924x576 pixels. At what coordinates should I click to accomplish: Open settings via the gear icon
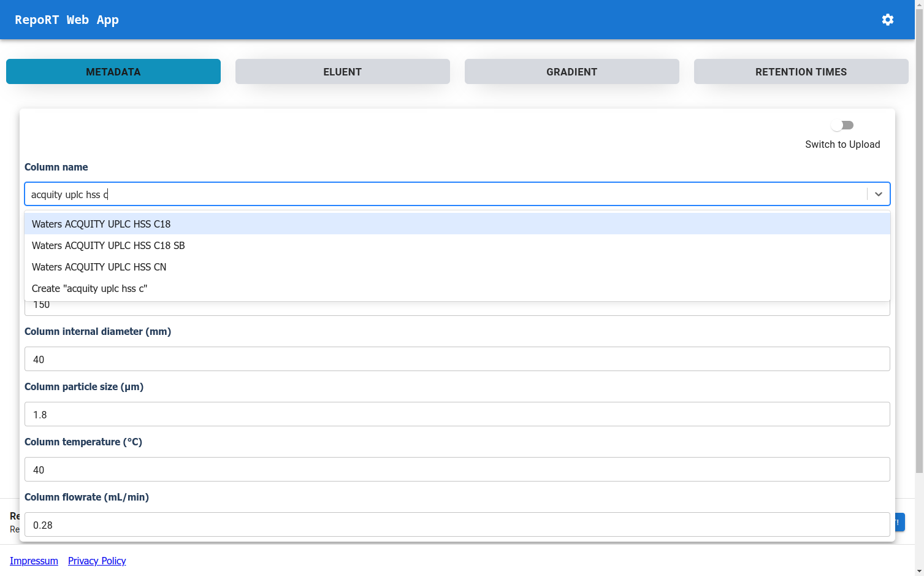click(888, 20)
